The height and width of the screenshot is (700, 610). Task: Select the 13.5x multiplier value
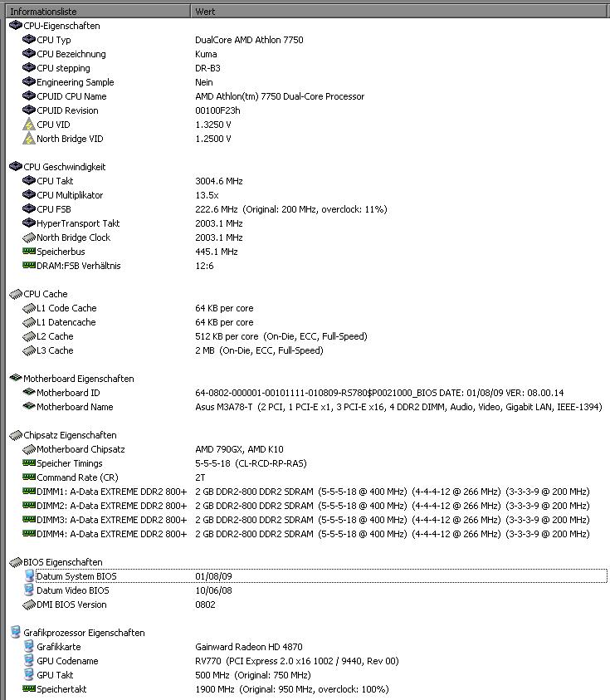pyautogui.click(x=207, y=195)
